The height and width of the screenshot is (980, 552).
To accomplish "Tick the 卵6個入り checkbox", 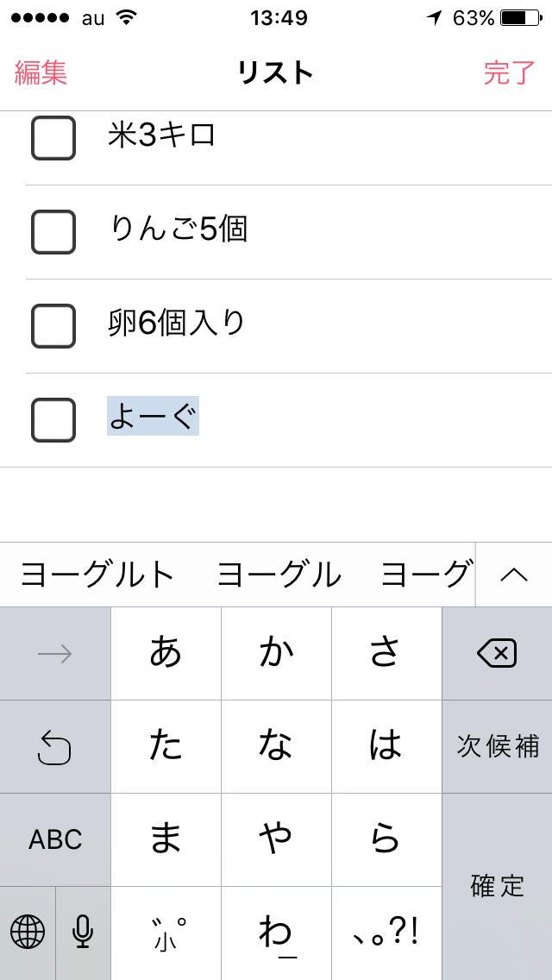I will coord(53,325).
